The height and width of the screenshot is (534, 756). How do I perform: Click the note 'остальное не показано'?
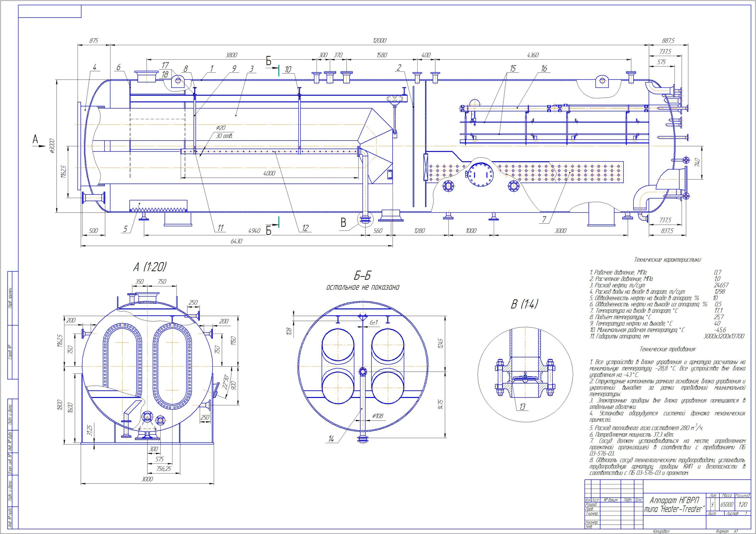[363, 288]
